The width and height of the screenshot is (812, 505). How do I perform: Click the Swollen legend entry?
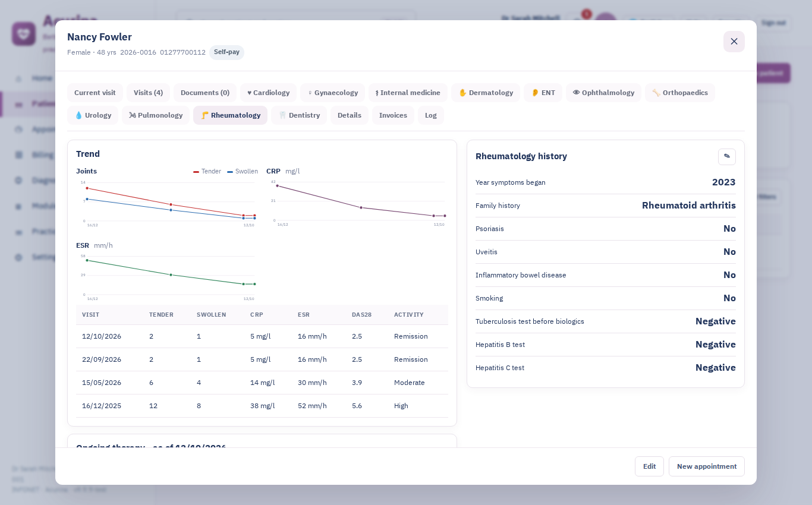point(243,171)
